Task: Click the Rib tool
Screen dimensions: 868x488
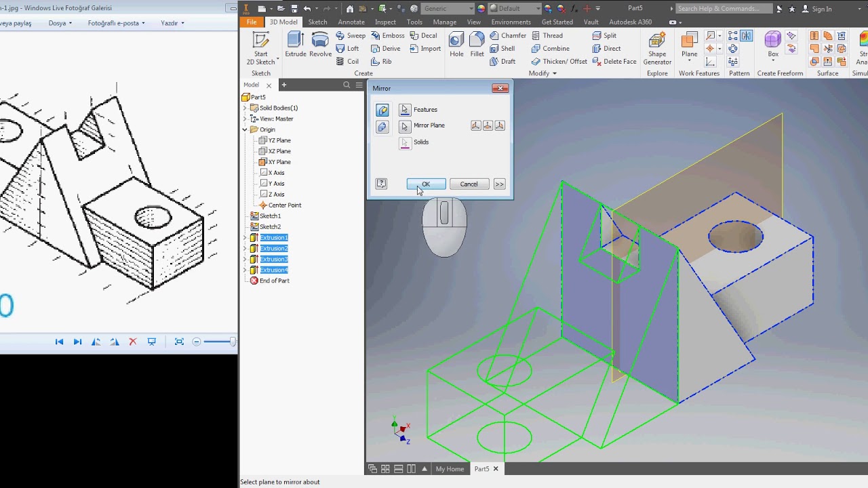Action: click(381, 62)
